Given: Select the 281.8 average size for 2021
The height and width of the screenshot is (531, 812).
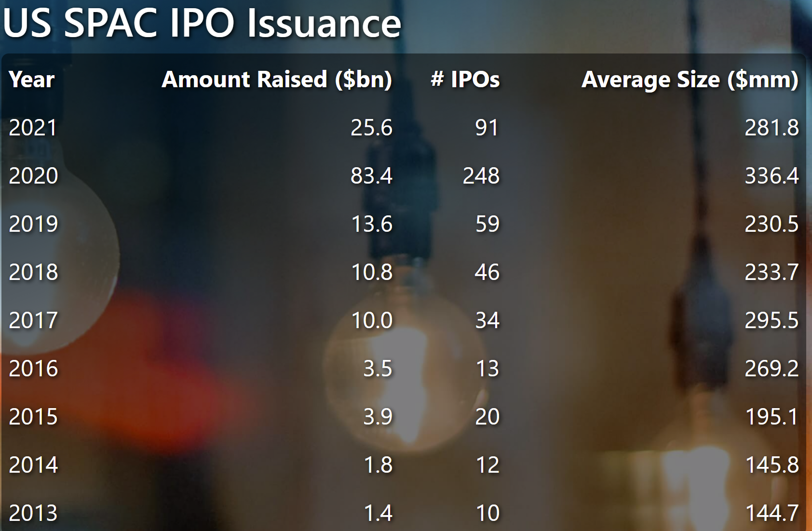Looking at the screenshot, I should (x=771, y=128).
